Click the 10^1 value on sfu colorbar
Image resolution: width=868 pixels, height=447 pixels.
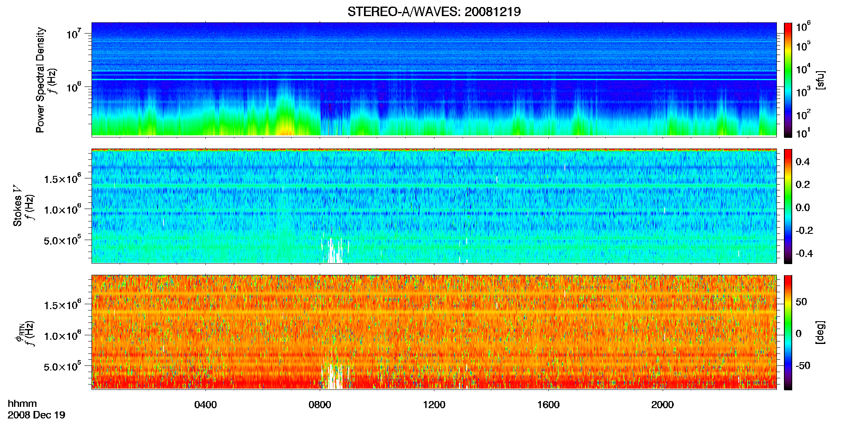pos(803,132)
